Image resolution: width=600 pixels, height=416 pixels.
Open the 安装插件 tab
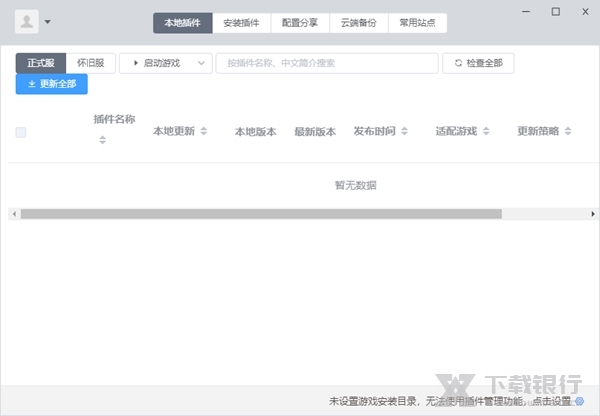tap(241, 23)
